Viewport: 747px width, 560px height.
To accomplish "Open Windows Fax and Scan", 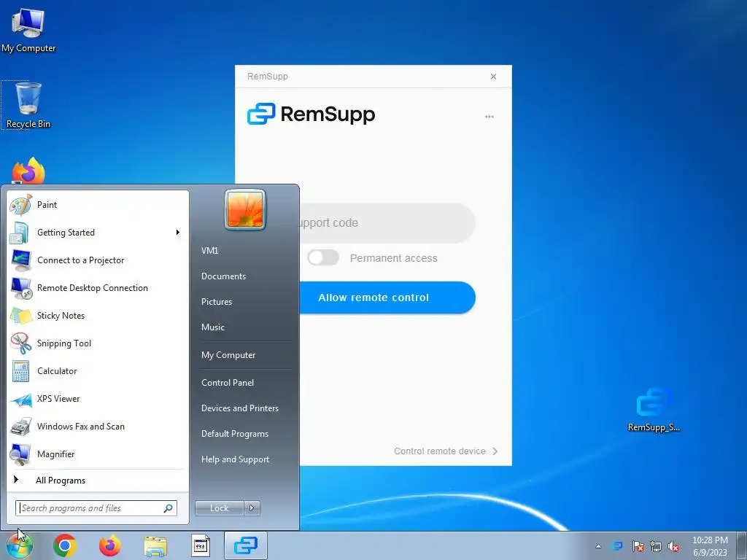I will 98,427.
